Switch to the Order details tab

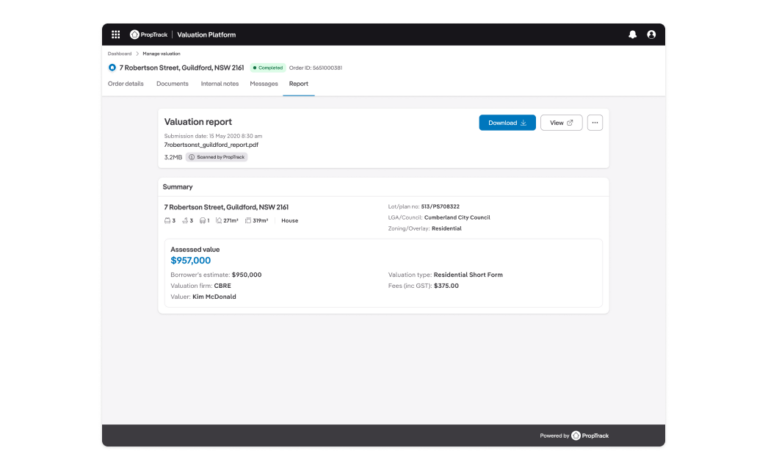point(126,84)
